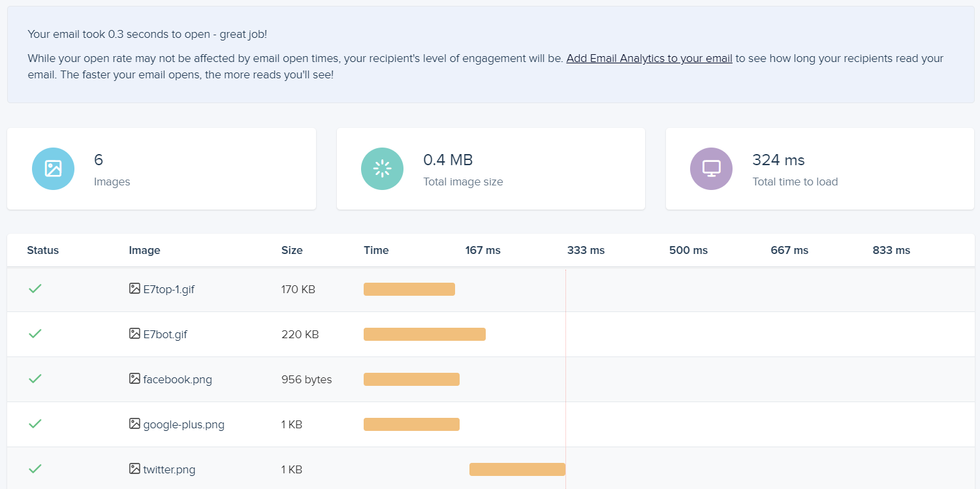Screen dimensions: 980x489
Task: Click the Size column header
Action: tap(292, 250)
